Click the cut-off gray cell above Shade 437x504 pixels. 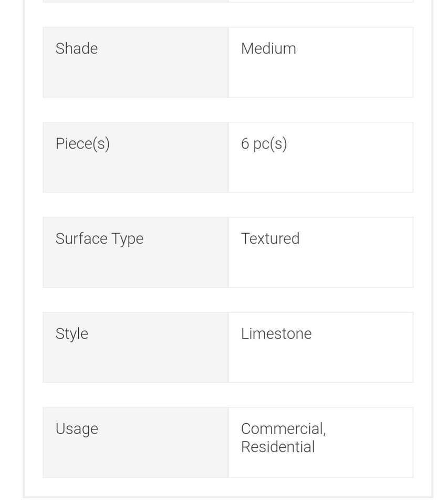[x=136, y=1]
